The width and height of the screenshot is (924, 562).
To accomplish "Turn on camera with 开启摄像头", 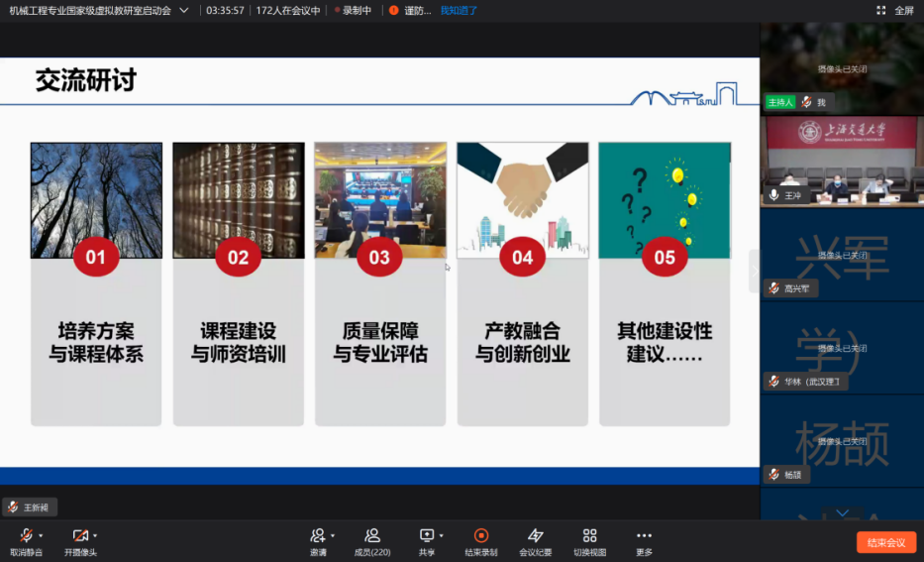I will 80,536.
